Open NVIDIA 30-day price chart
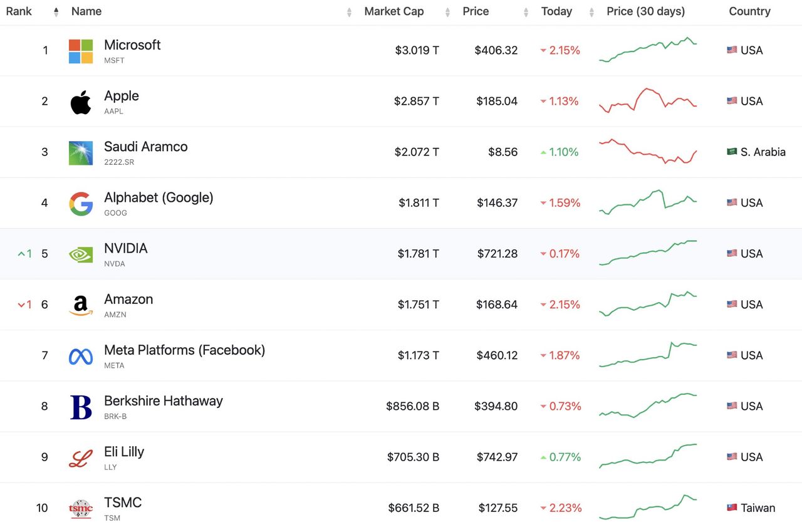This screenshot has height=532, width=802. pyautogui.click(x=648, y=253)
